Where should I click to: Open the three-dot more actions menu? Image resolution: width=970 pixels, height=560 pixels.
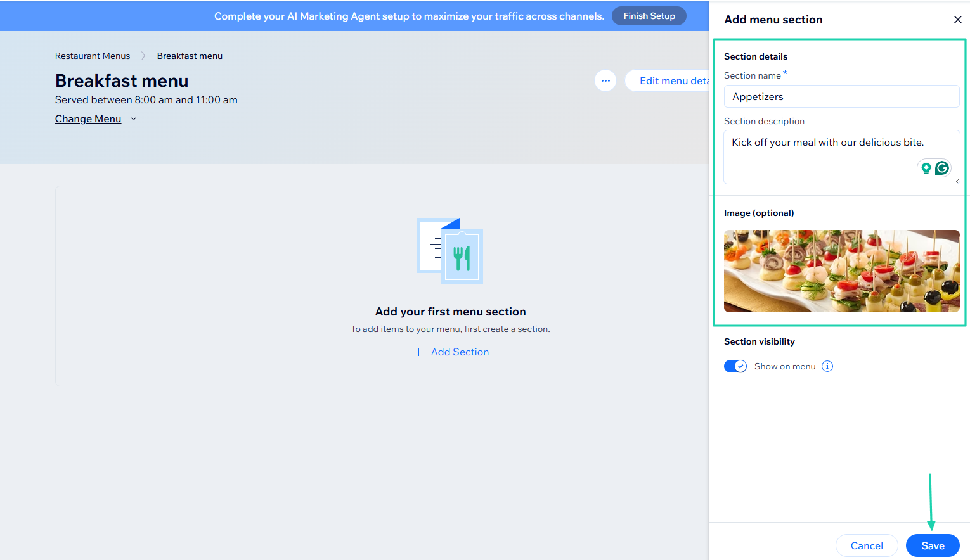605,80
